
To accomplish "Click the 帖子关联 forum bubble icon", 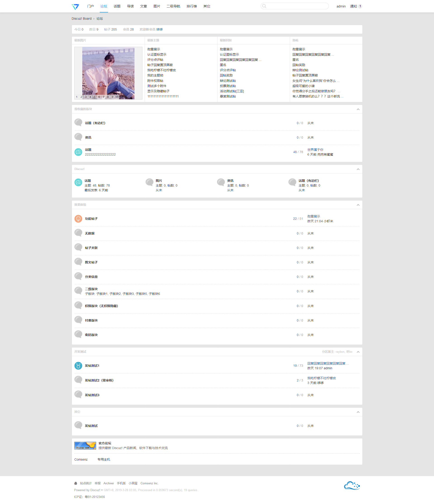I will click(x=78, y=247).
